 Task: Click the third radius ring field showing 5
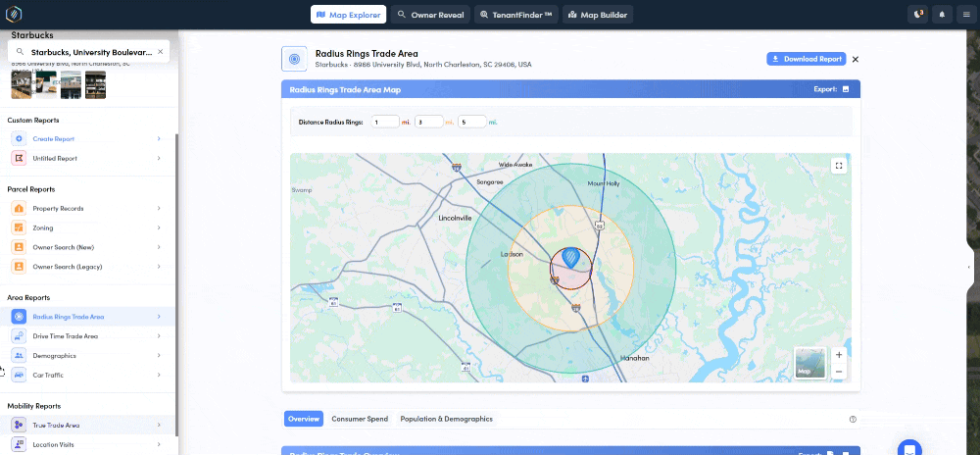[472, 122]
